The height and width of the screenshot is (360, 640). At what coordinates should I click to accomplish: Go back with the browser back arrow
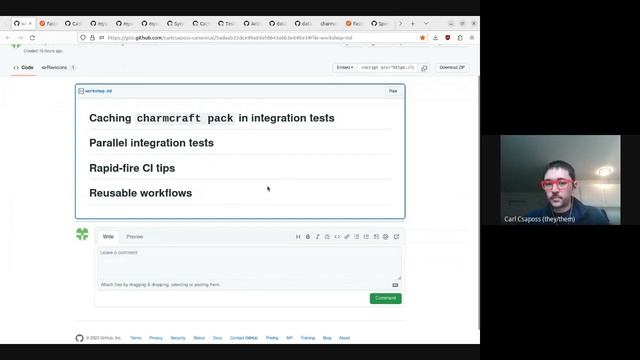pos(8,38)
